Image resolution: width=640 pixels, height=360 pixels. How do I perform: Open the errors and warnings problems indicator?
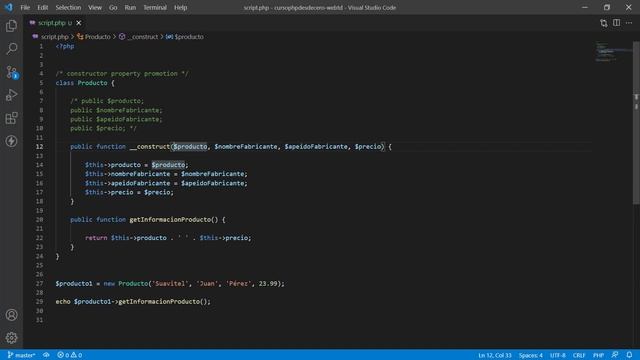[70, 355]
